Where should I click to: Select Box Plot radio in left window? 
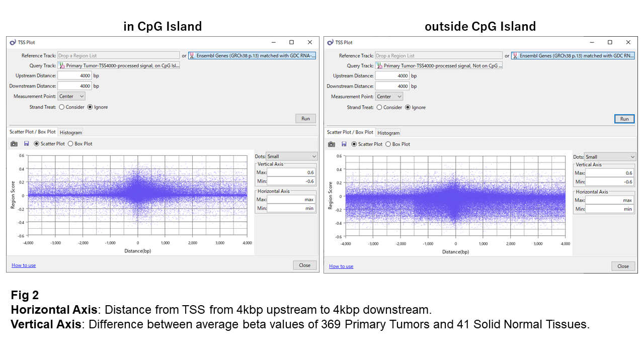click(70, 144)
